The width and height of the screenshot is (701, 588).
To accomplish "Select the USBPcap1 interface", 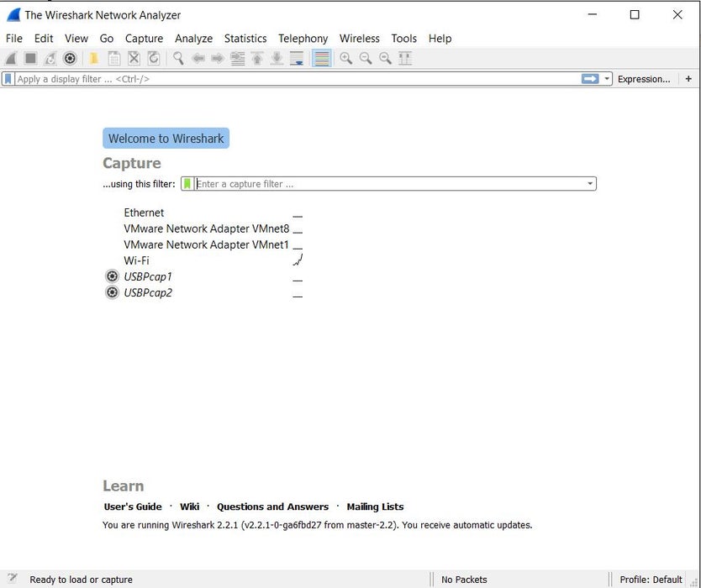I will [148, 276].
